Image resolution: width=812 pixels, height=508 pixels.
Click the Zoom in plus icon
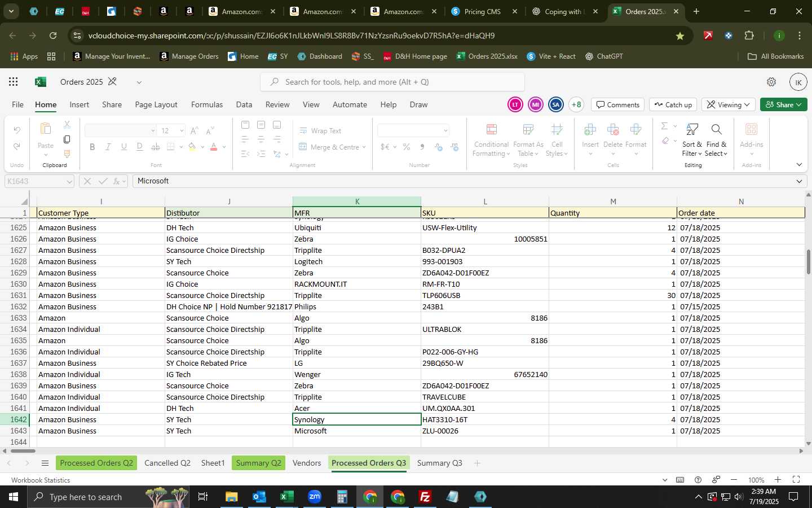(x=778, y=480)
